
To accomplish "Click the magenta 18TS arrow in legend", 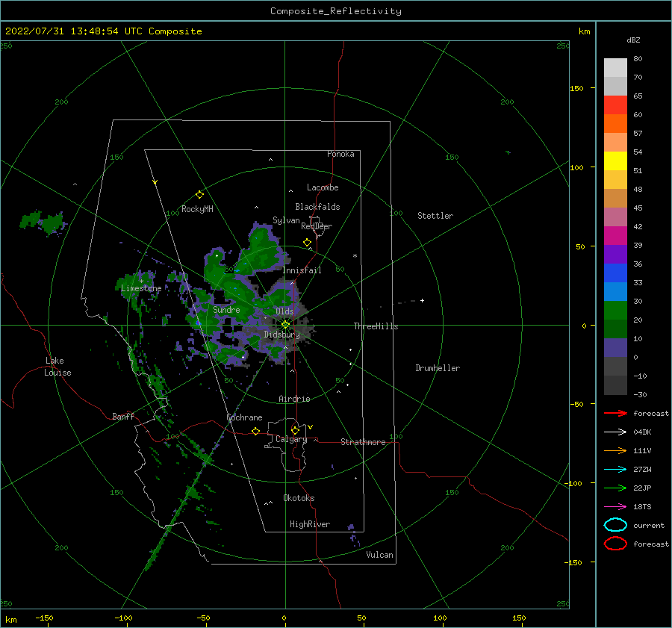I will pyautogui.click(x=615, y=507).
